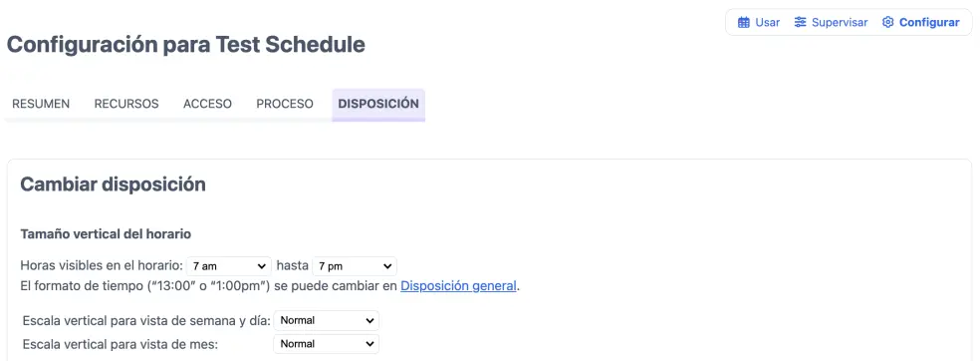Screen dimensions: 980x361
Task: Click the gear icon beside Configurar
Action: pos(887,23)
